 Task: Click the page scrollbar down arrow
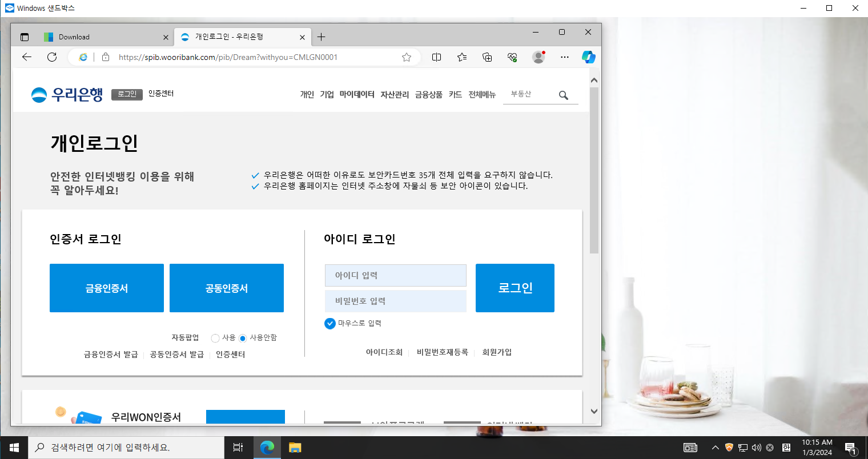(594, 411)
